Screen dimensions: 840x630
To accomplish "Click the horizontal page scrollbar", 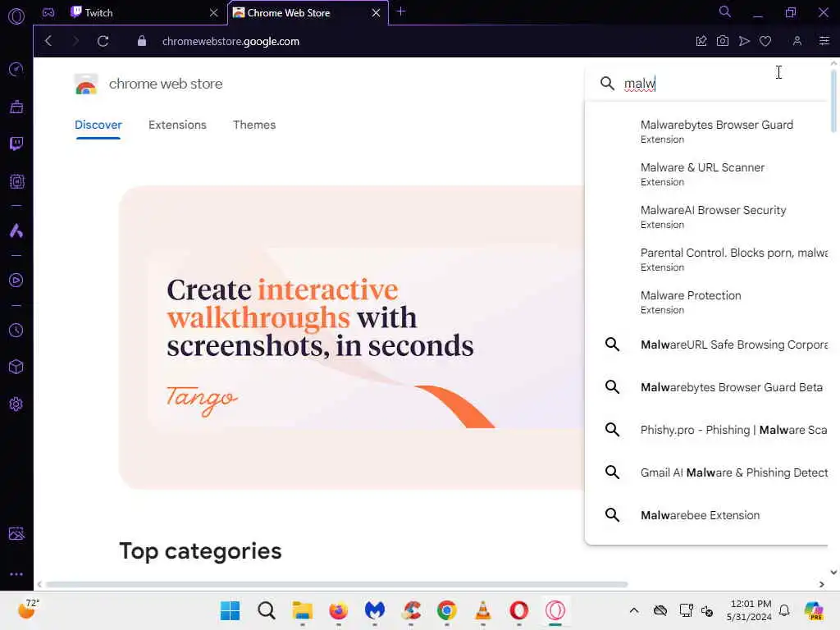I will point(336,584).
